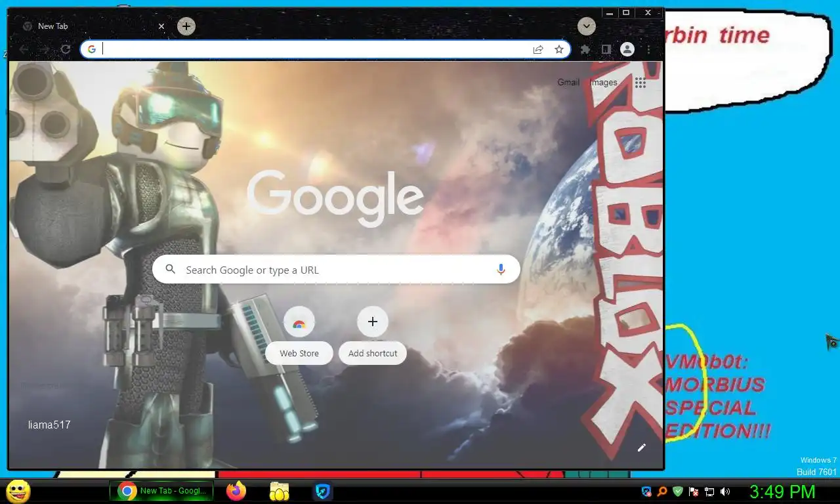Click the Add shortcut plus icon

click(373, 322)
